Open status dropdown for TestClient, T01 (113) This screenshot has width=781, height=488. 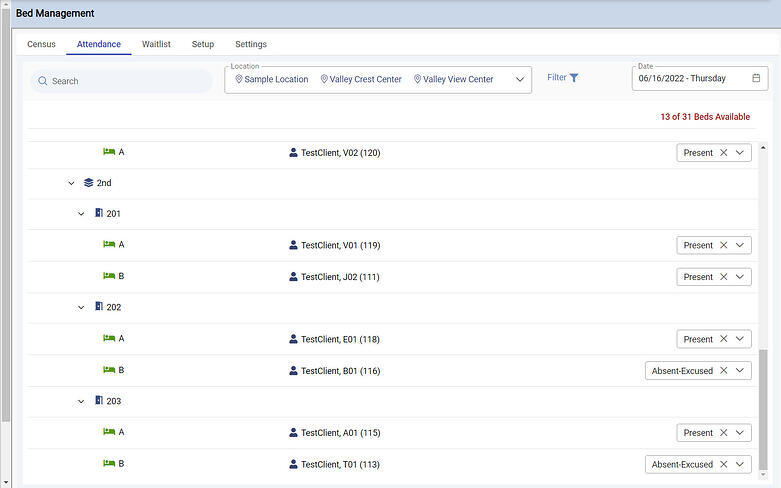point(740,464)
